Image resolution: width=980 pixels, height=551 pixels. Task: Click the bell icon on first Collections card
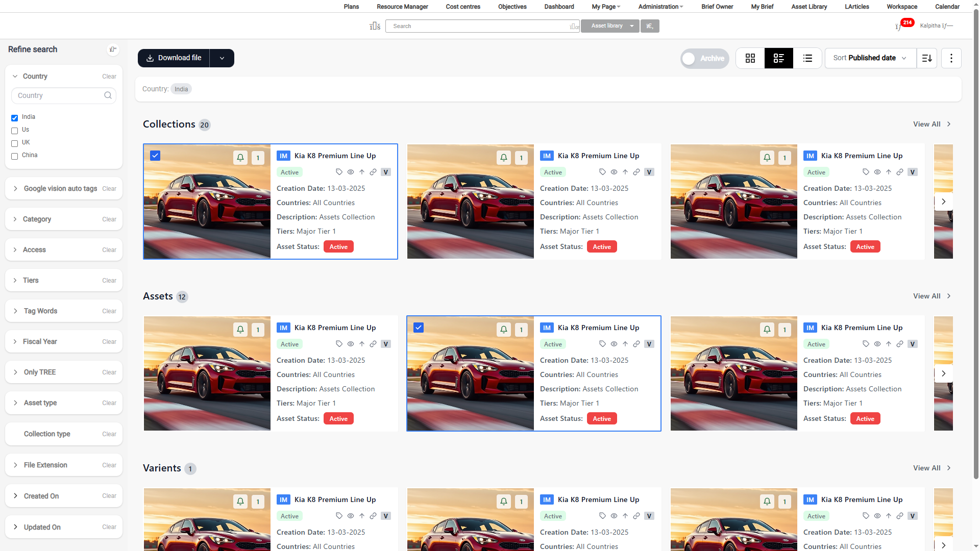click(240, 158)
